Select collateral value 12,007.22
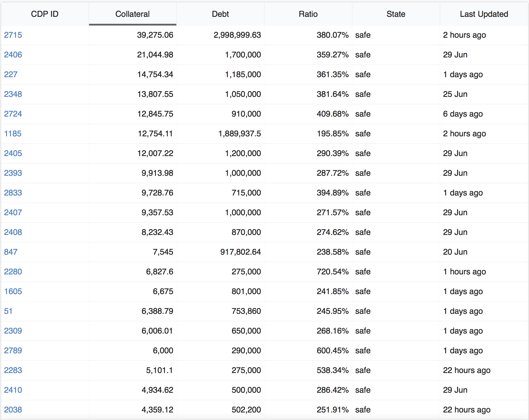Image resolution: width=529 pixels, height=420 pixels. point(155,153)
